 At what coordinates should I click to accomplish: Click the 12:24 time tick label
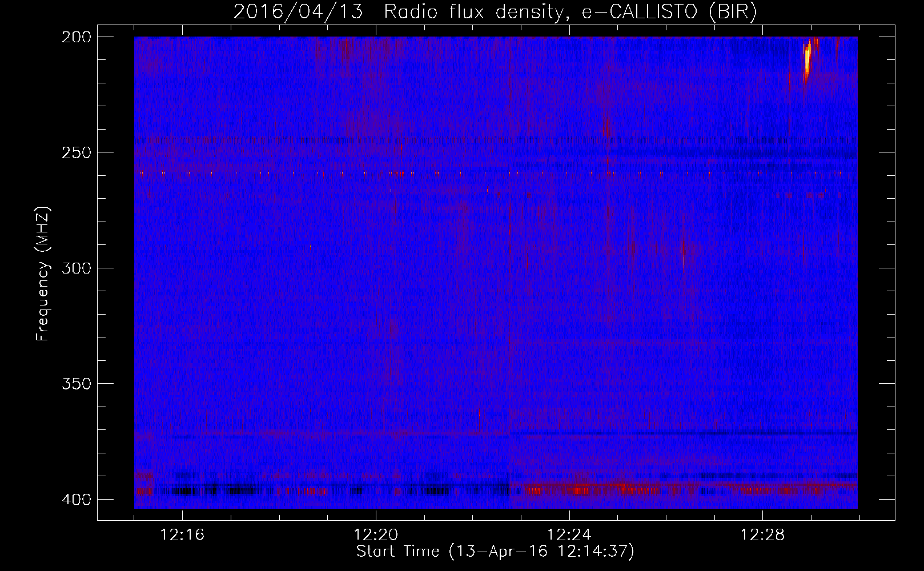pos(569,534)
